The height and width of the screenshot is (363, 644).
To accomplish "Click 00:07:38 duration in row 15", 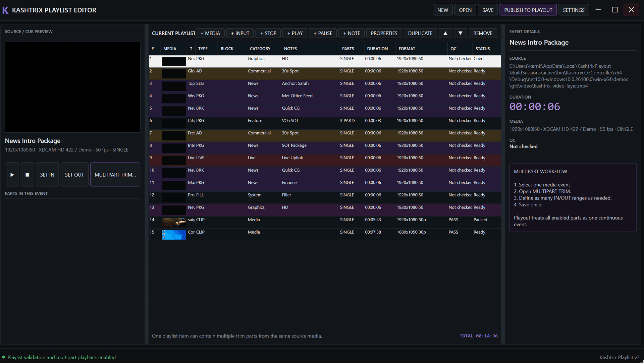I will [x=373, y=232].
